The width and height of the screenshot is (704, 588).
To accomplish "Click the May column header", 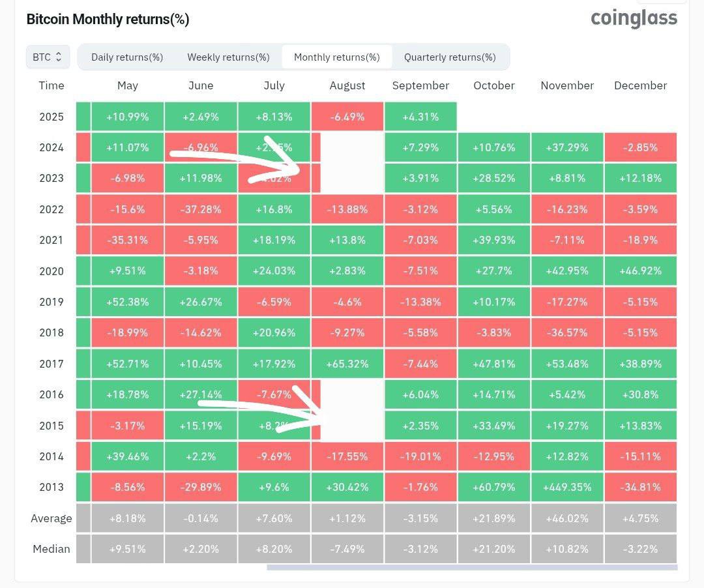I will pyautogui.click(x=128, y=85).
